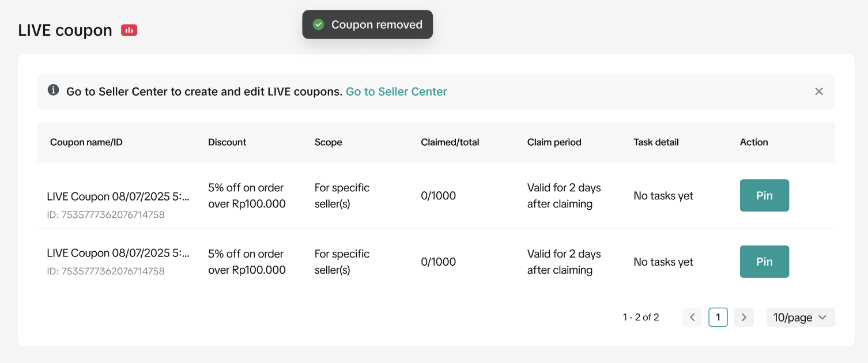This screenshot has height=363, width=868.
Task: Click the Coupon name/ID column header
Action: [x=86, y=142]
